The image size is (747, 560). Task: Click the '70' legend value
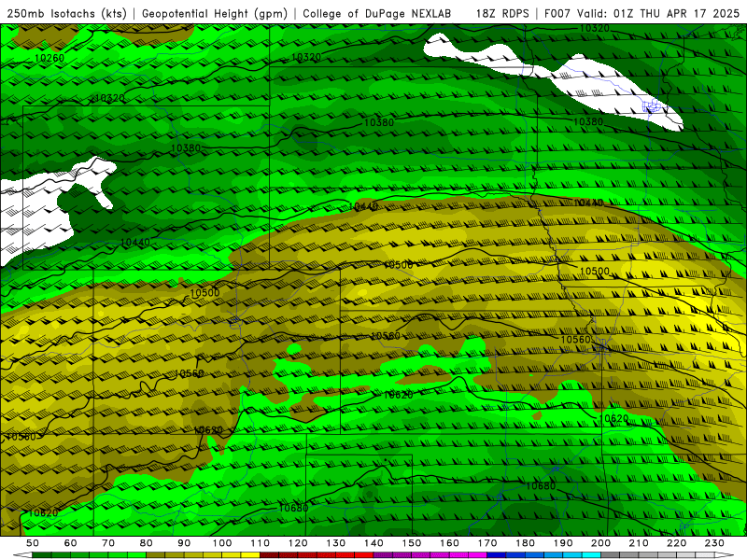point(108,543)
